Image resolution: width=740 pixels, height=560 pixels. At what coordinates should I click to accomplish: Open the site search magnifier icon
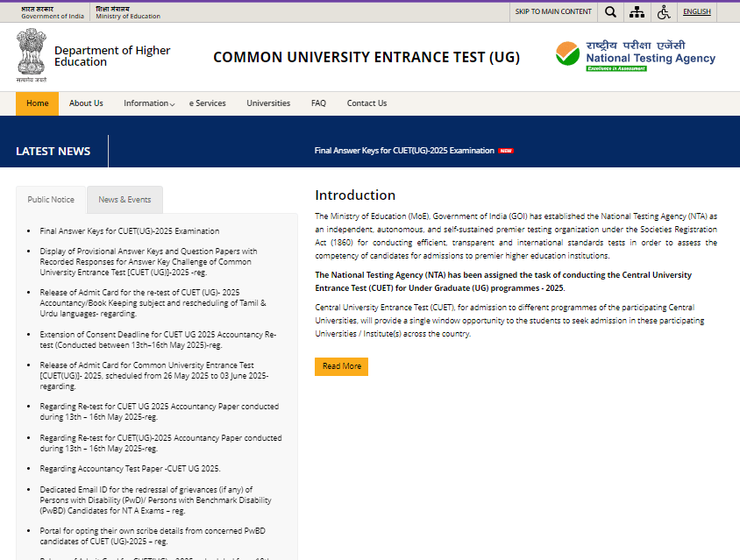coord(610,11)
